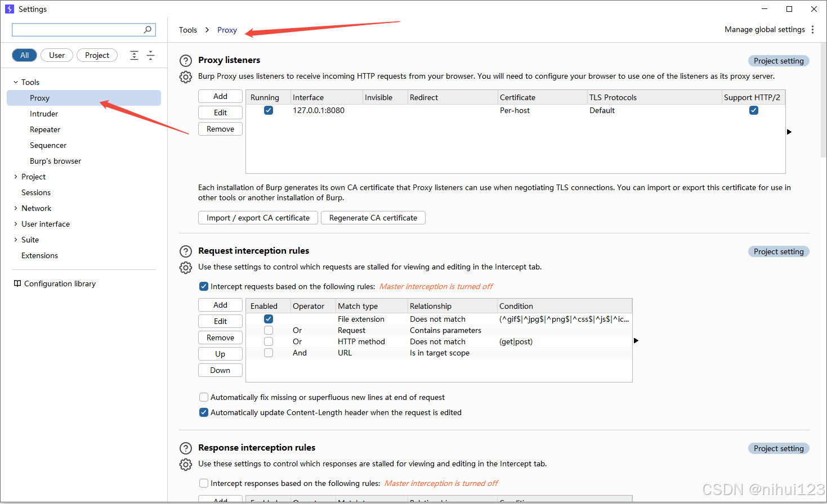Viewport: 827px width, 504px height.
Task: Click the vertical scrollbar of settings pane
Action: (x=824, y=101)
